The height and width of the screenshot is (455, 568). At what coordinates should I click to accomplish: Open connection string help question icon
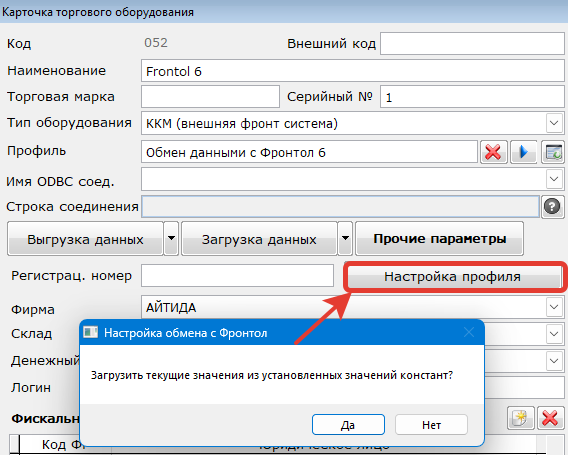552,207
